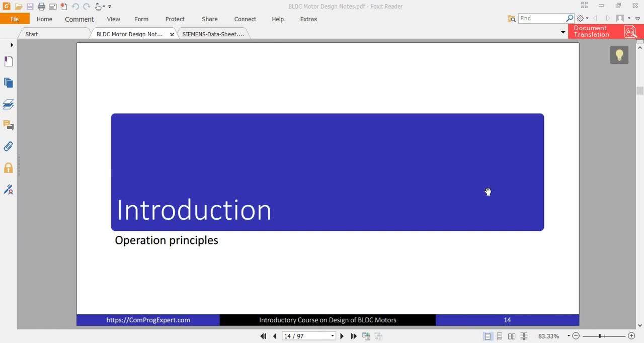Go to the previous page
This screenshot has width=644, height=343.
(x=275, y=336)
